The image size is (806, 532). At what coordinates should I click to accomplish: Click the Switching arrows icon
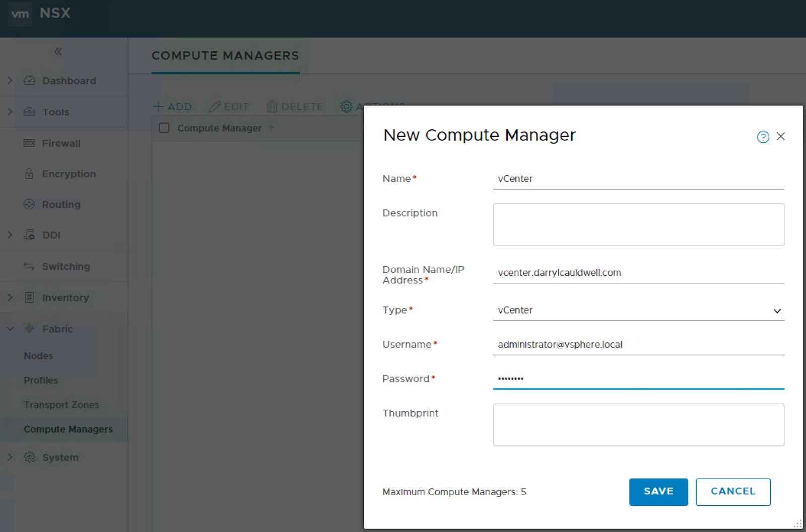pyautogui.click(x=29, y=266)
